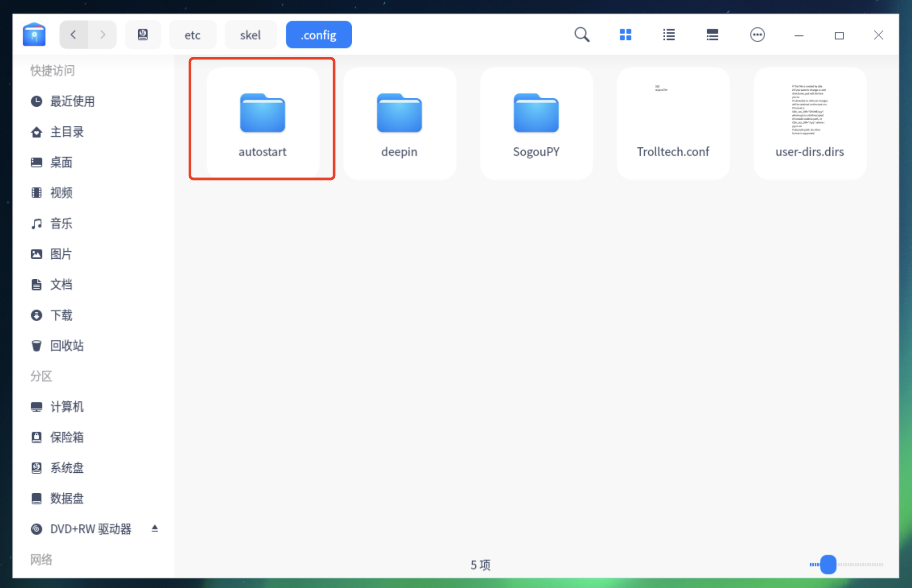Click the file manager app logo icon
This screenshot has width=912, height=588.
point(34,34)
